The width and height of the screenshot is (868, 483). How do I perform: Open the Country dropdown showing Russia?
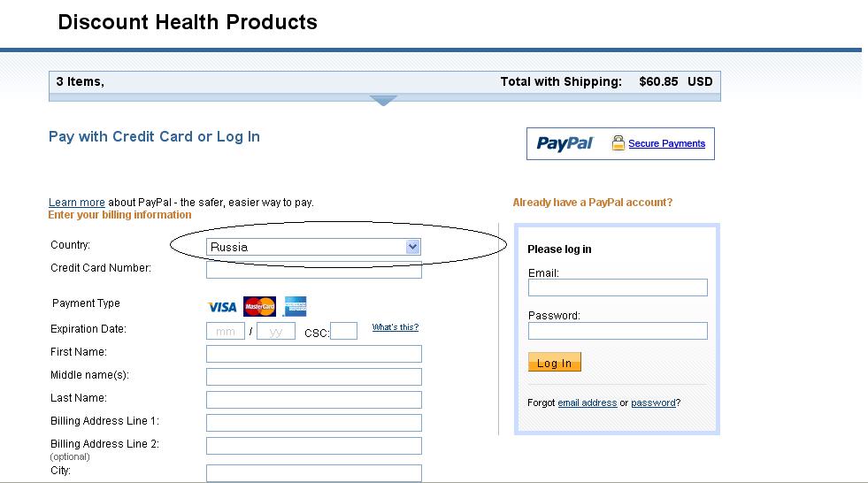click(x=313, y=247)
